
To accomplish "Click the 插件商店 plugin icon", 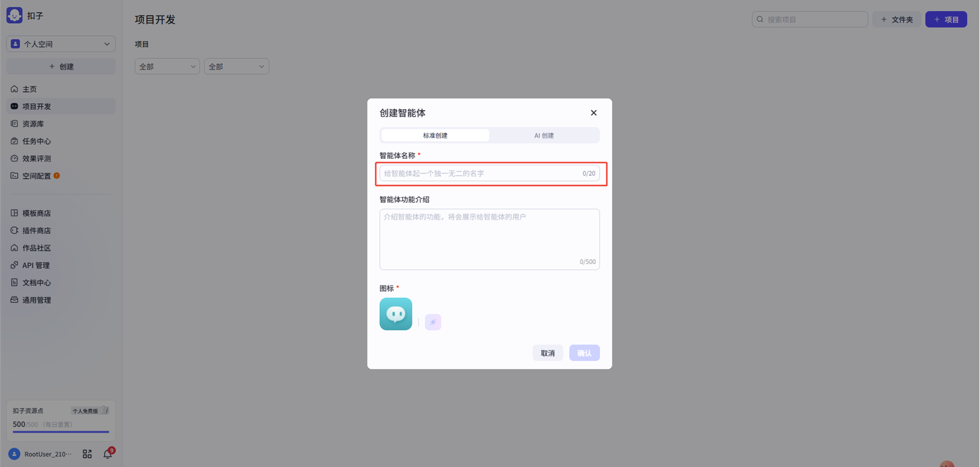I will click(x=15, y=231).
